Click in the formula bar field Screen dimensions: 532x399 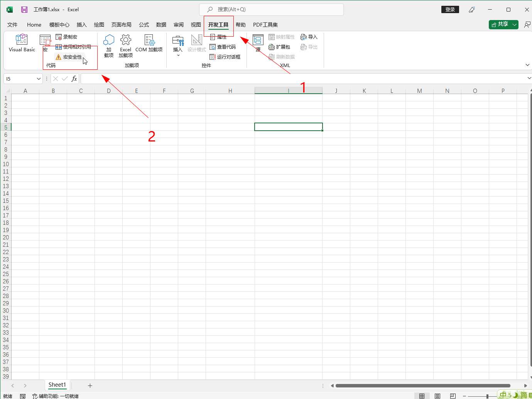303,79
